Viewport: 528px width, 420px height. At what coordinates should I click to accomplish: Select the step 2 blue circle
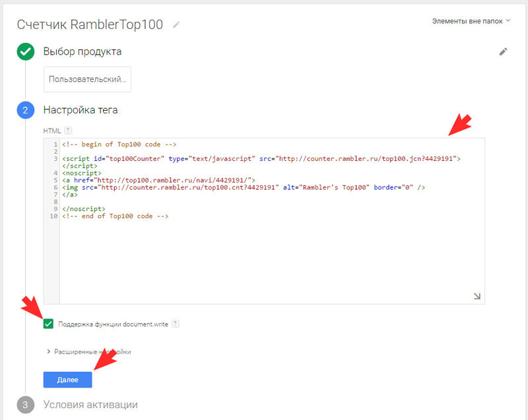pos(26,110)
